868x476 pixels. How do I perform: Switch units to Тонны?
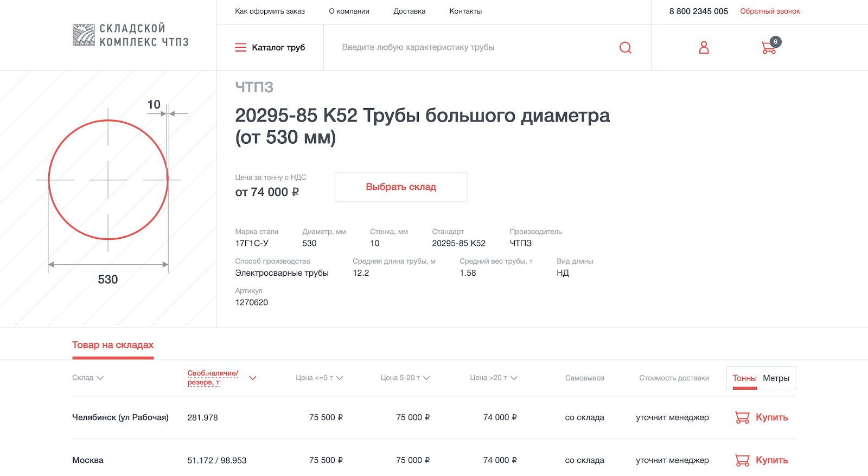744,378
